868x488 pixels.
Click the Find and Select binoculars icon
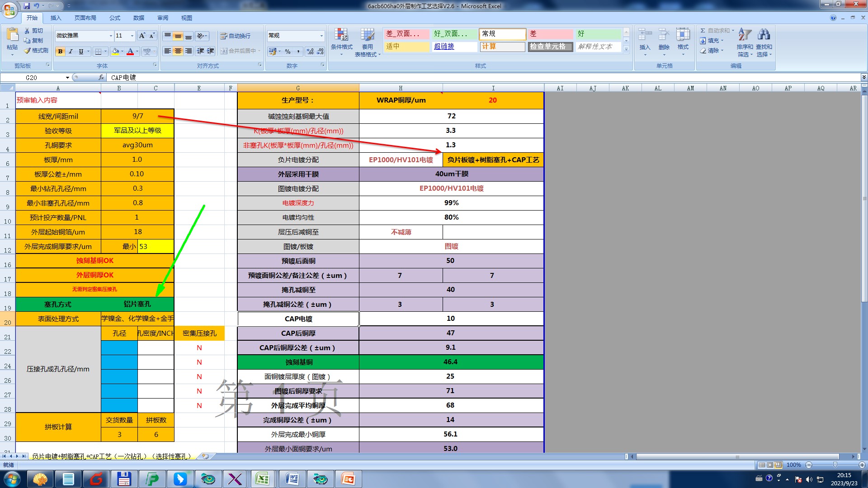[764, 35]
